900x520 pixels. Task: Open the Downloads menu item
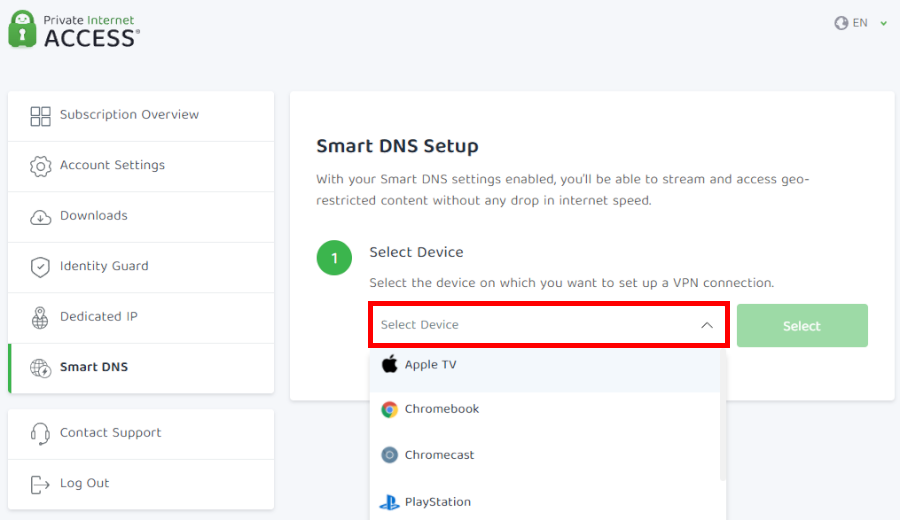tap(141, 216)
